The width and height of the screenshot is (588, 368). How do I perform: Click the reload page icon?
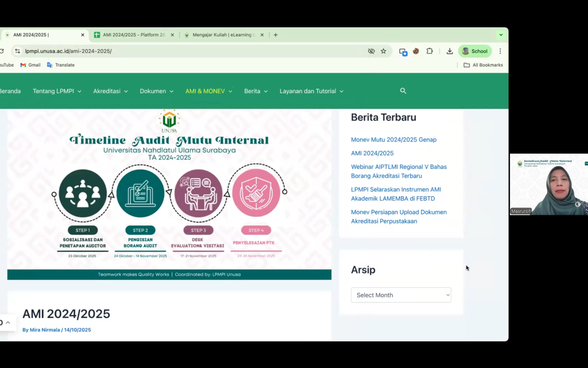2,51
